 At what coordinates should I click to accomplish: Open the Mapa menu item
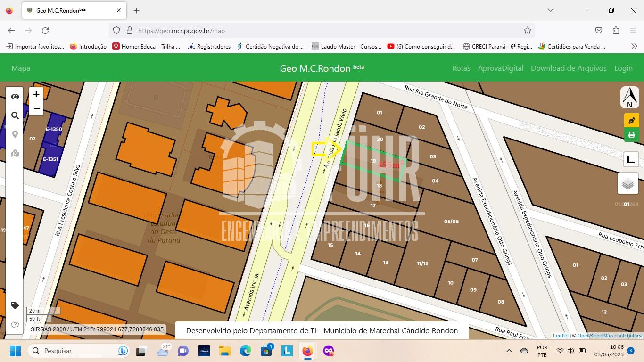(x=21, y=68)
